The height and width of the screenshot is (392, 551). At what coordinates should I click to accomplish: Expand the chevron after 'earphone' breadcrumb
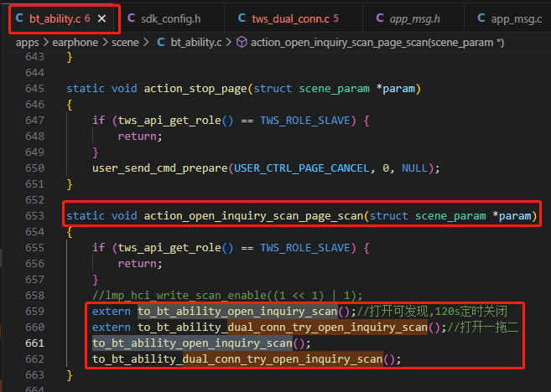pos(105,43)
